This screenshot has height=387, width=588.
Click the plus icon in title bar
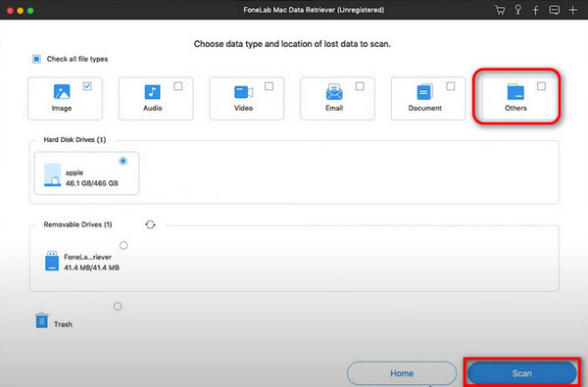tap(573, 10)
